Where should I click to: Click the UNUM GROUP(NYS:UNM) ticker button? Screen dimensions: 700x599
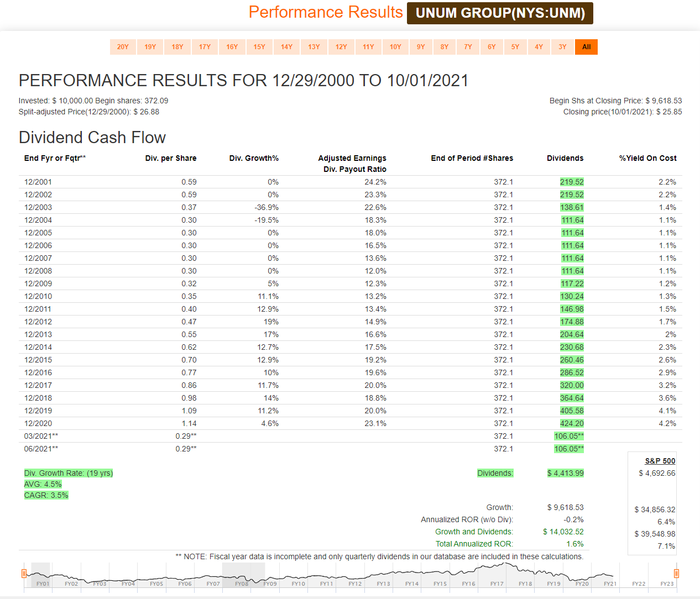(x=500, y=13)
